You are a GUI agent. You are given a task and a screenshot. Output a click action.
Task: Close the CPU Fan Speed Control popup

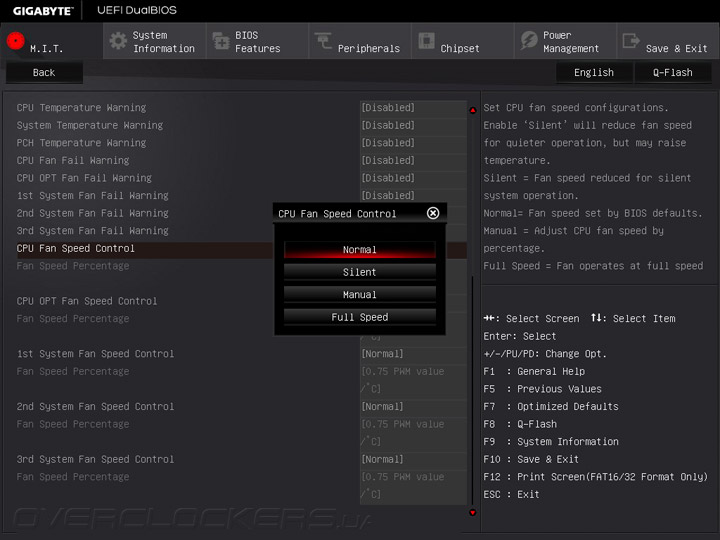pyautogui.click(x=433, y=213)
